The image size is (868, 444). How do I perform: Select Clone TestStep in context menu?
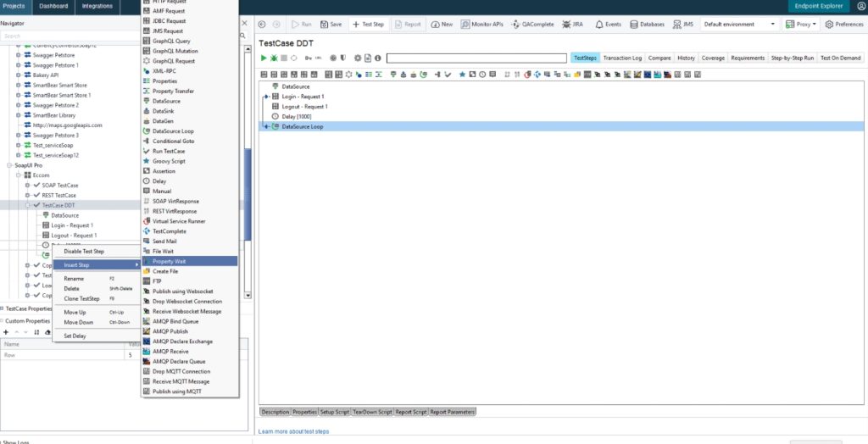coord(97,298)
